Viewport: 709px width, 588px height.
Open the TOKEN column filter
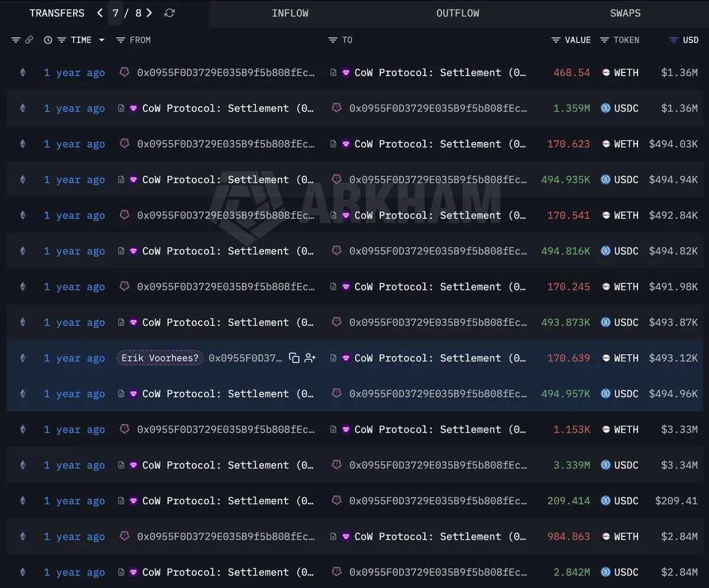604,40
